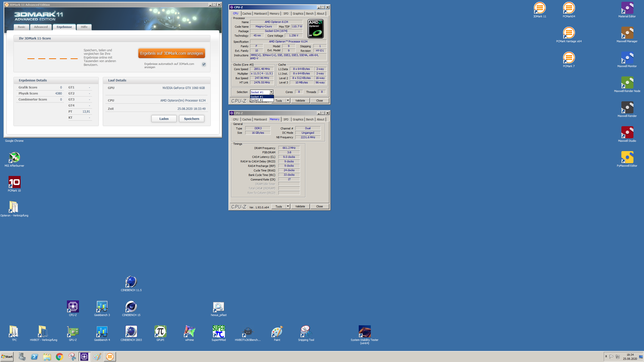
Task: Open the Windows Start menu
Action: [7, 357]
